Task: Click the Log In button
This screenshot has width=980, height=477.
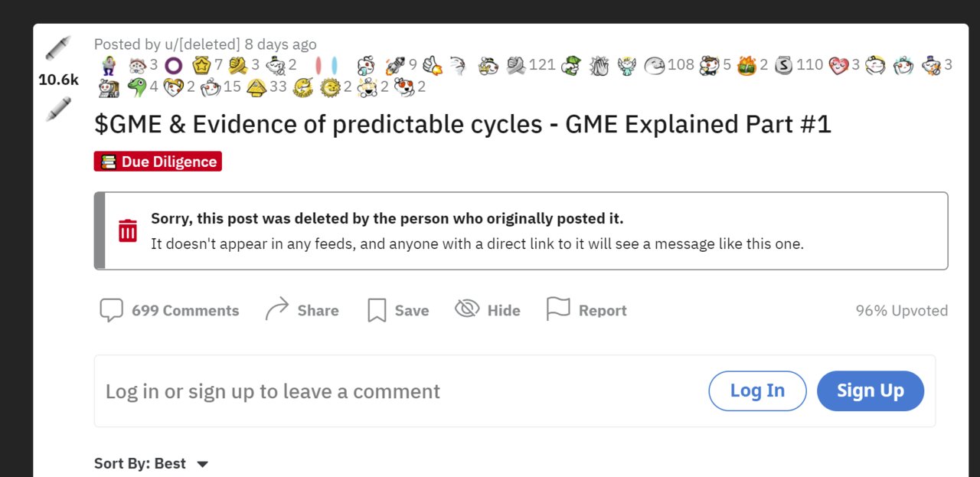Action: [757, 390]
